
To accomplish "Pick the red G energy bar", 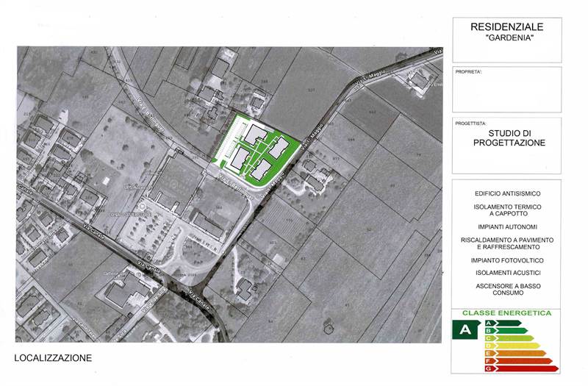I will click(522, 369).
